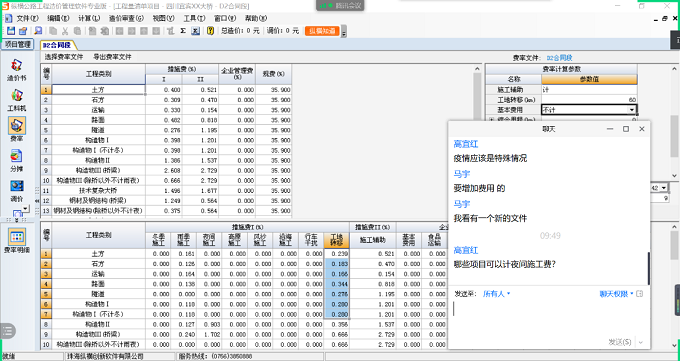This screenshot has width=680, height=361.
Task: Click the 项目管理 button
Action: (17, 44)
